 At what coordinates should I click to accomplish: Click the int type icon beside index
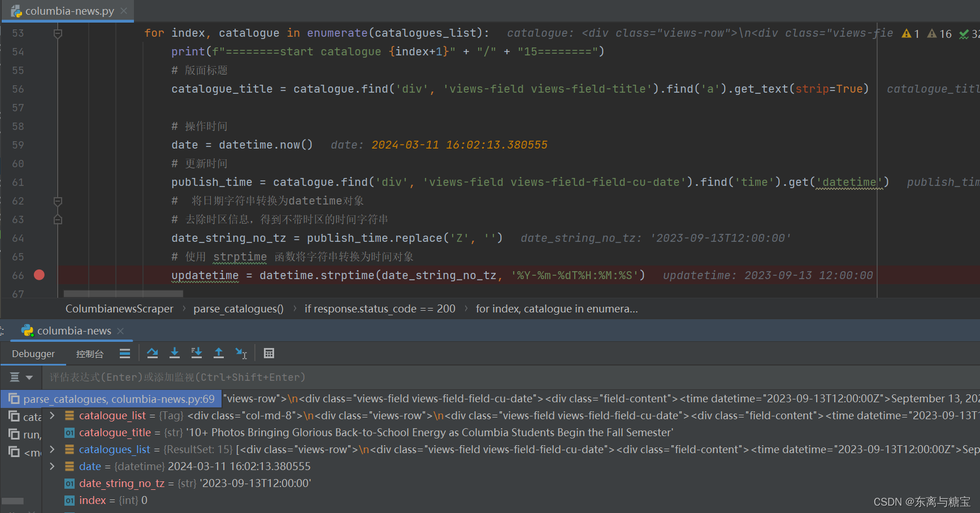(70, 501)
